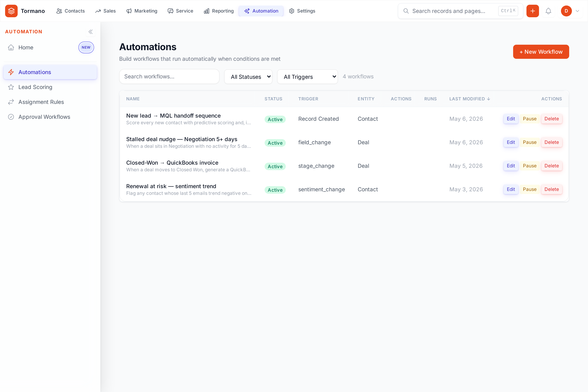
Task: Pause the New lead MQL handoff workflow
Action: point(530,119)
